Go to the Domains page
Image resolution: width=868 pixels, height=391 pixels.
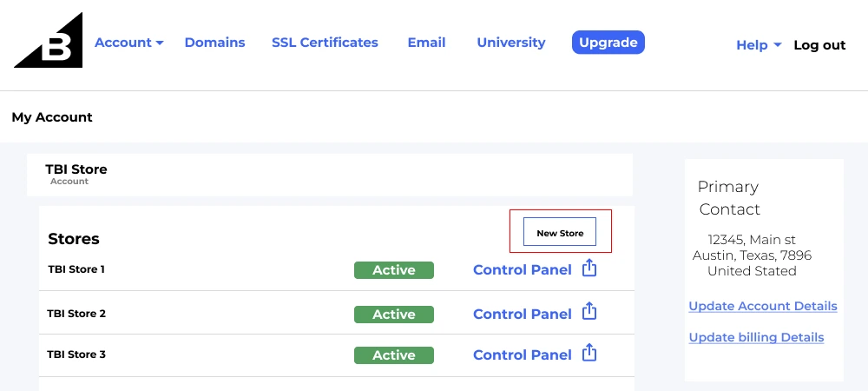point(214,43)
